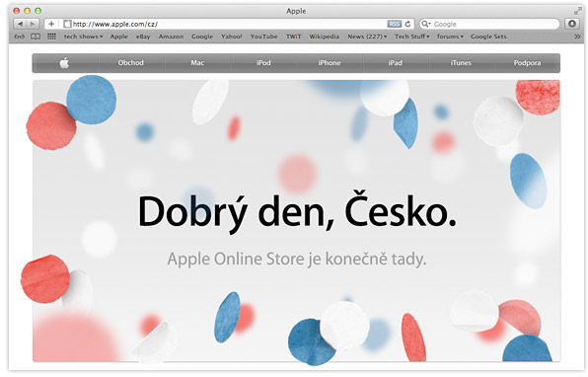Expand the forums bookmarks folder
The width and height of the screenshot is (588, 377).
coord(450,37)
